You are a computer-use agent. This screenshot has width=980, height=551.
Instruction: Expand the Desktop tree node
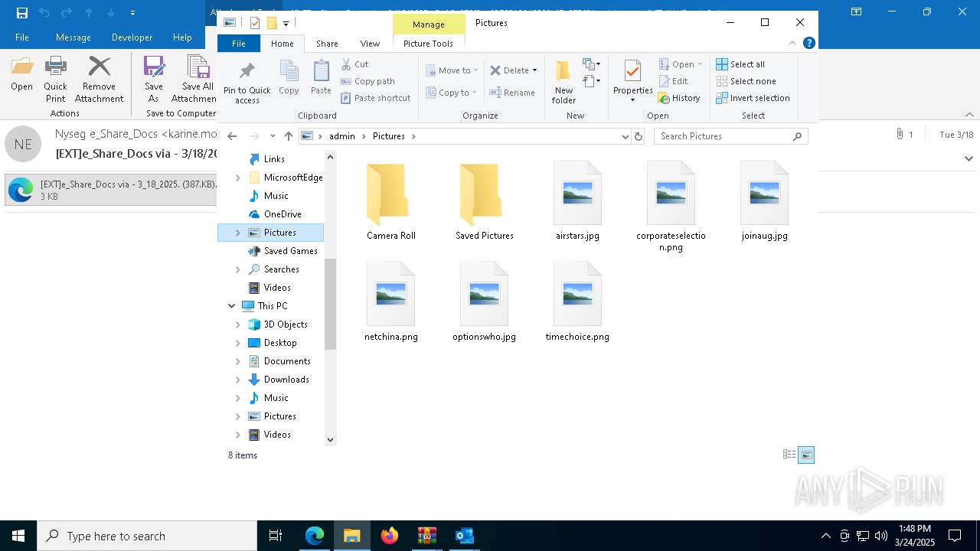tap(237, 343)
